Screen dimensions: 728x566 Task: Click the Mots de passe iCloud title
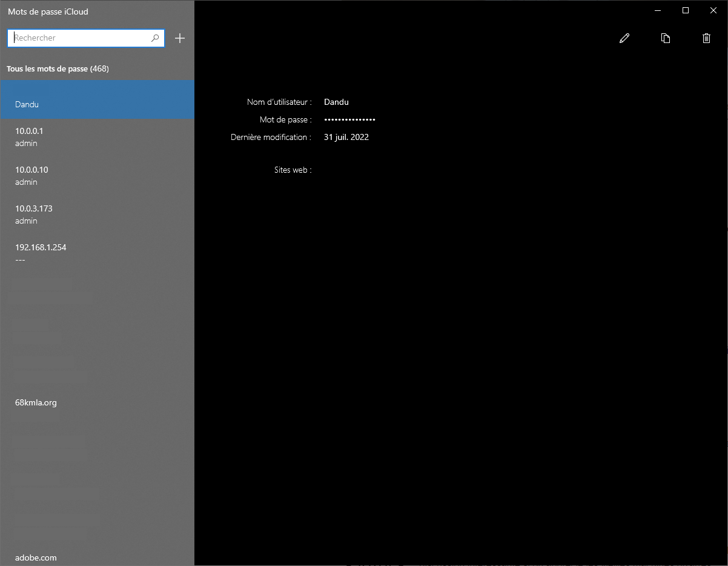tap(48, 12)
